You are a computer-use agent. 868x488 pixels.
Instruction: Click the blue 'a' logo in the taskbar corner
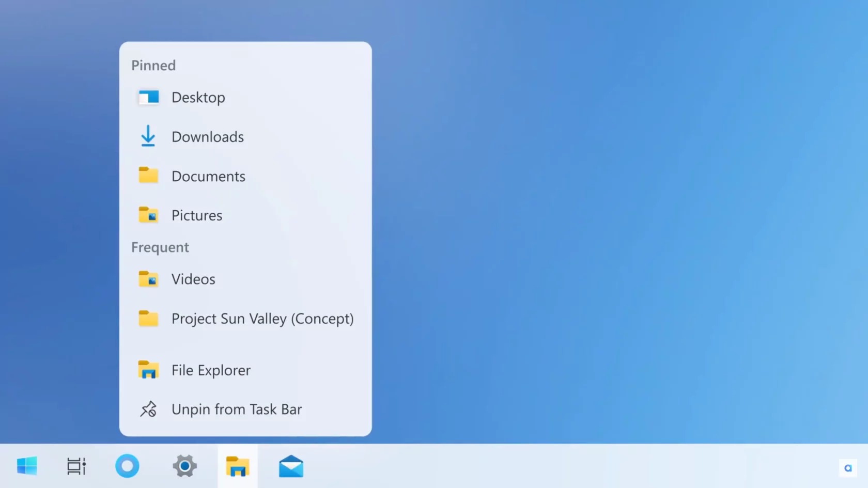[x=848, y=468]
